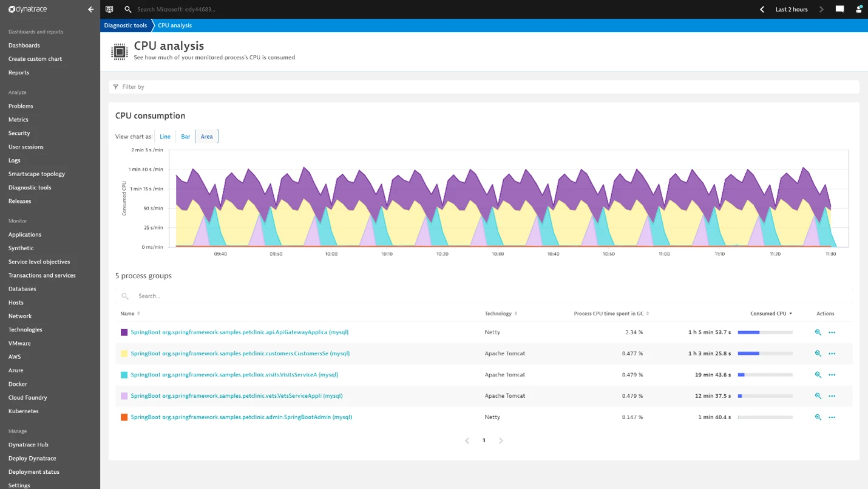Open the chat/feedback icon in the top bar
This screenshot has height=489, width=868.
point(840,9)
